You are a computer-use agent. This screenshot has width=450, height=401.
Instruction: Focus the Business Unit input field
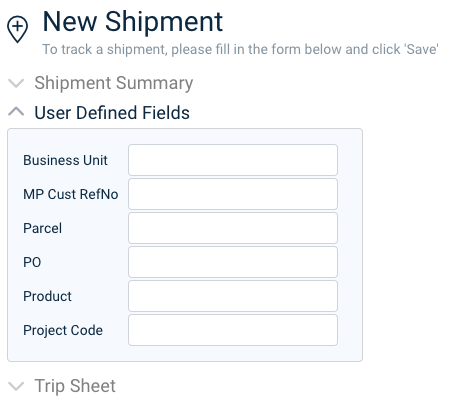(x=233, y=160)
